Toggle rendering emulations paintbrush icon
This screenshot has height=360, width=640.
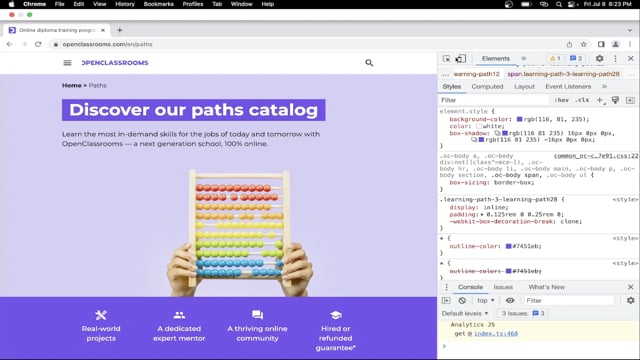[x=615, y=100]
